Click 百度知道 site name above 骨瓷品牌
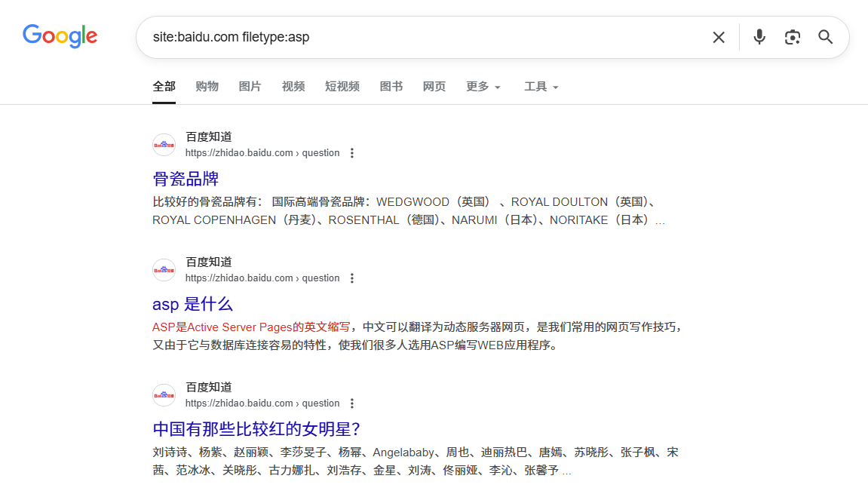Screen dimensions: 868x494 (x=209, y=137)
